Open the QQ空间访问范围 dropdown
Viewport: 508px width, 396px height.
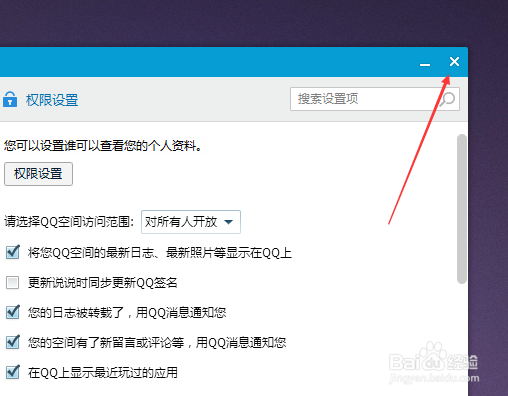191,222
